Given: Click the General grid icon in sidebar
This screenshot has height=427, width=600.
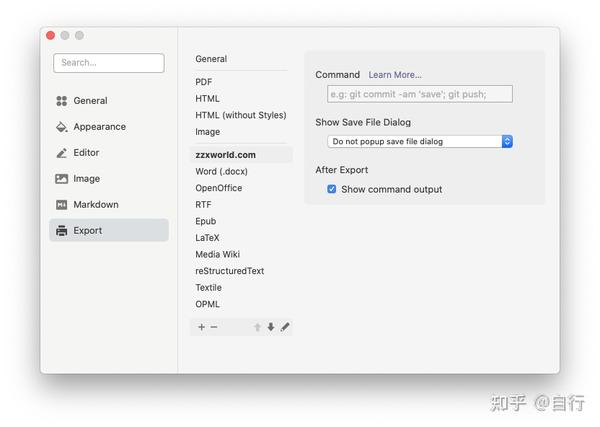Looking at the screenshot, I should coord(62,101).
